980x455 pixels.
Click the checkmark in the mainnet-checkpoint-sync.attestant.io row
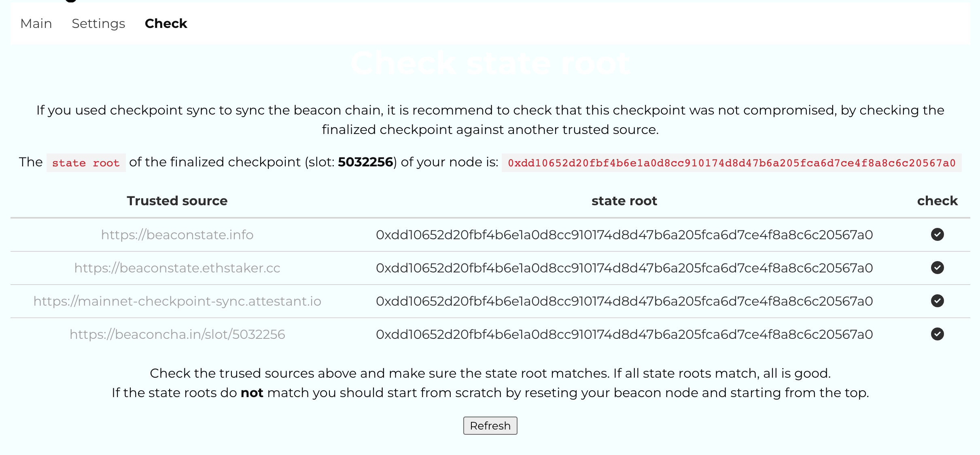coord(937,301)
